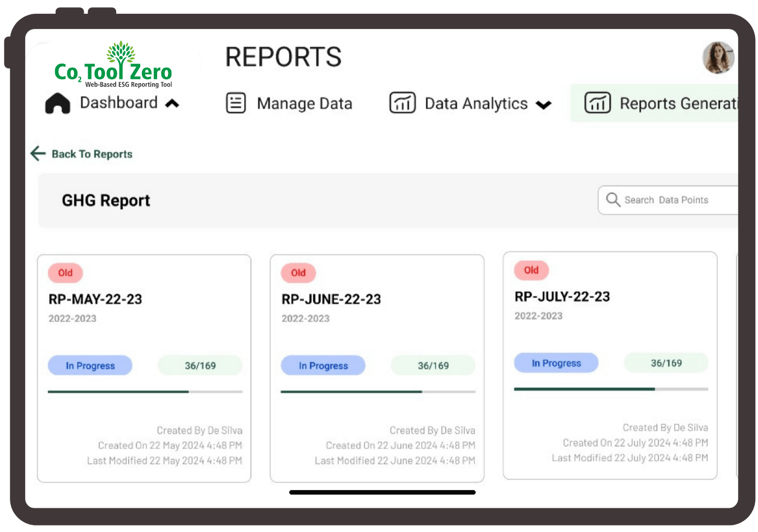The width and height of the screenshot is (758, 532).
Task: Click Created By De Silva on RP-JUNE-22-23
Action: pyautogui.click(x=432, y=431)
